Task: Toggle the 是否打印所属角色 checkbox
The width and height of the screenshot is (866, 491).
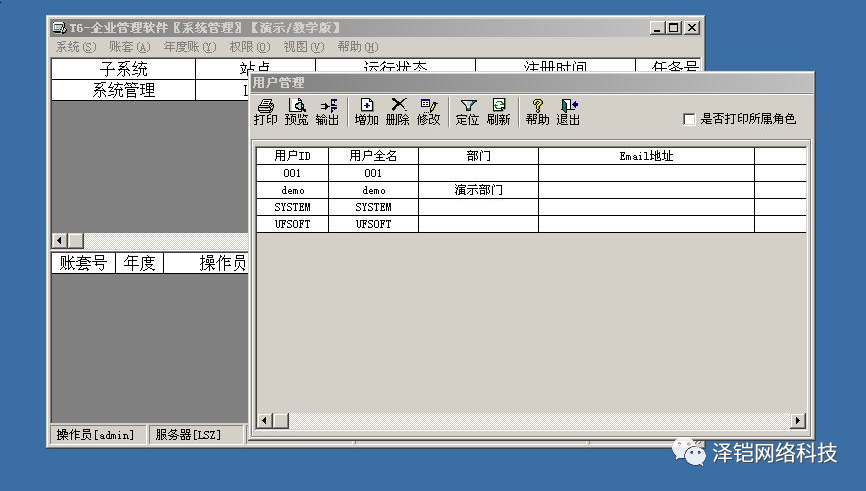Action: (689, 119)
